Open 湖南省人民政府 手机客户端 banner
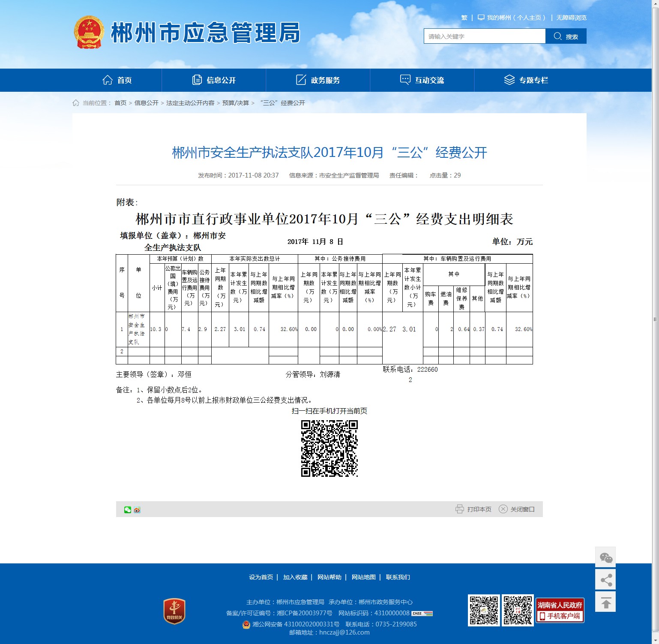The image size is (659, 644). coord(560,611)
